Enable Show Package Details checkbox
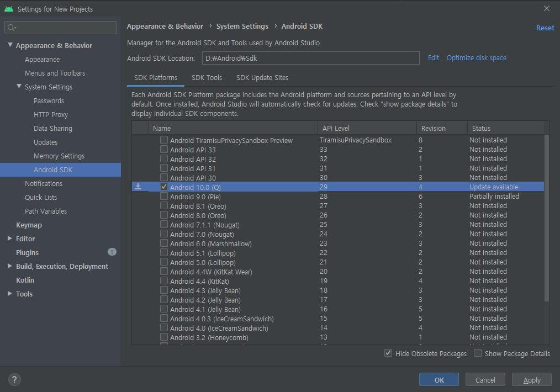This screenshot has height=392, width=560. tap(478, 353)
